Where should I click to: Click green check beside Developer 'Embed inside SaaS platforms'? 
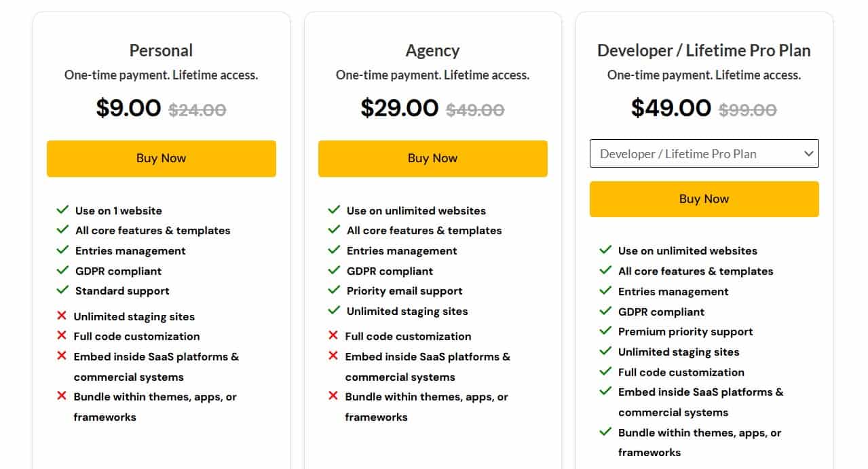[x=605, y=391]
